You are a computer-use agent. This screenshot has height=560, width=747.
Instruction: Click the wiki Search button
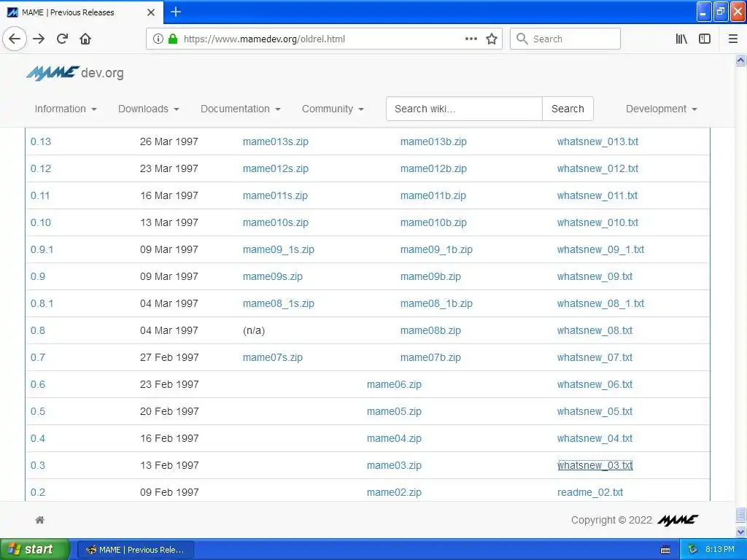[x=568, y=109]
